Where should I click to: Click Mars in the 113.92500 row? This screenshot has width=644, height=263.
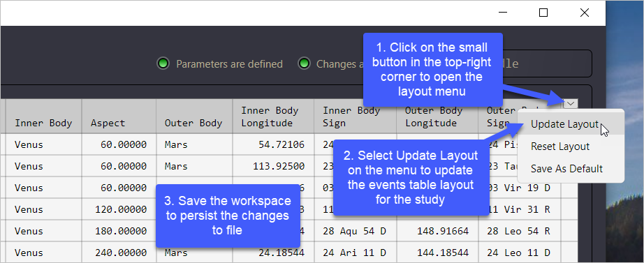[194, 166]
